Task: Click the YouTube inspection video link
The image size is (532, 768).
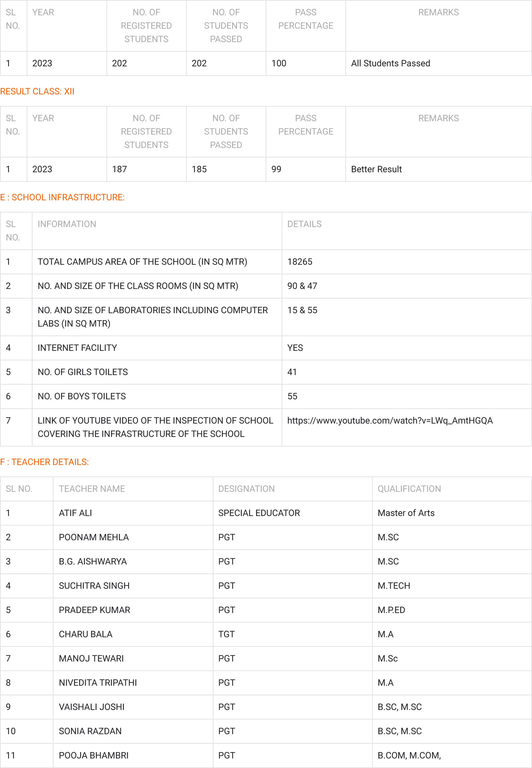Action: point(390,420)
